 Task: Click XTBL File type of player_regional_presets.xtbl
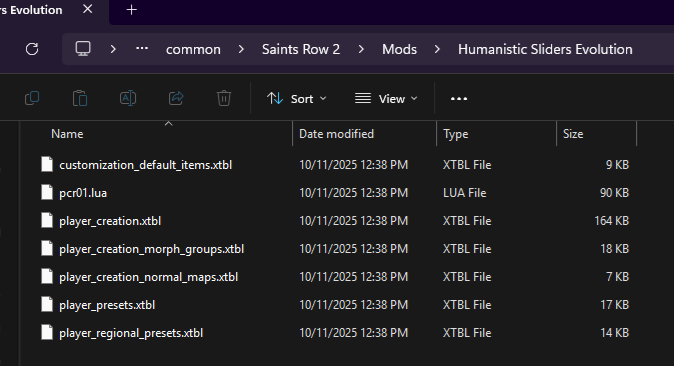coord(467,332)
